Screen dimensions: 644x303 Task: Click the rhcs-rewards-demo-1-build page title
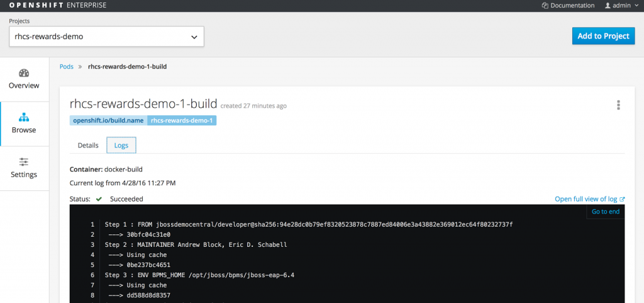pos(143,104)
